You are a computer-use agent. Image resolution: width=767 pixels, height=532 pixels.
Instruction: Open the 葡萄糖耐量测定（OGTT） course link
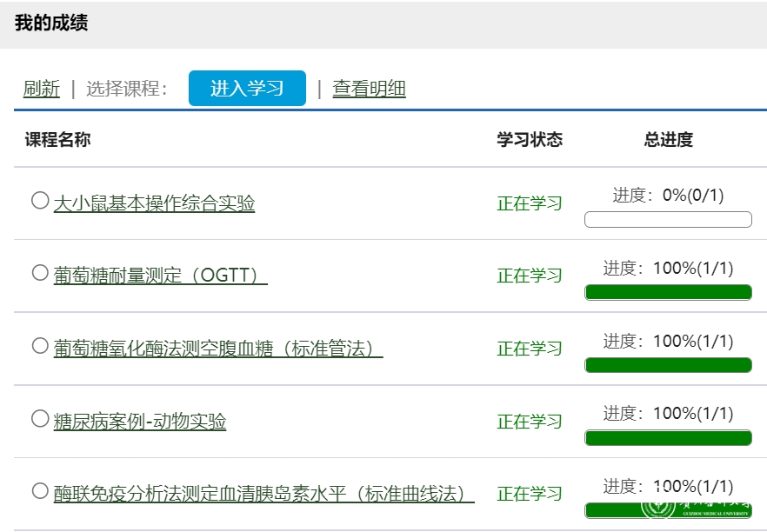click(x=160, y=276)
